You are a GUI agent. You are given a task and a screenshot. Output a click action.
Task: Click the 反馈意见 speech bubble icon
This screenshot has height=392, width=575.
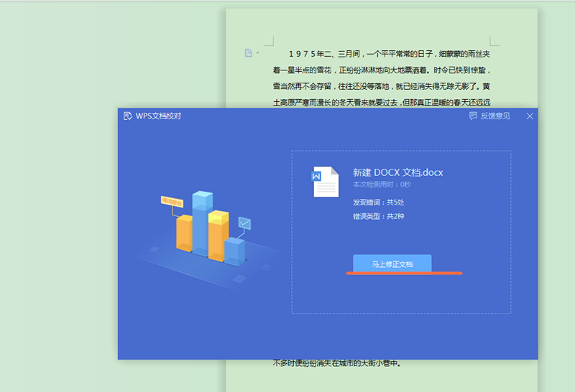click(473, 116)
